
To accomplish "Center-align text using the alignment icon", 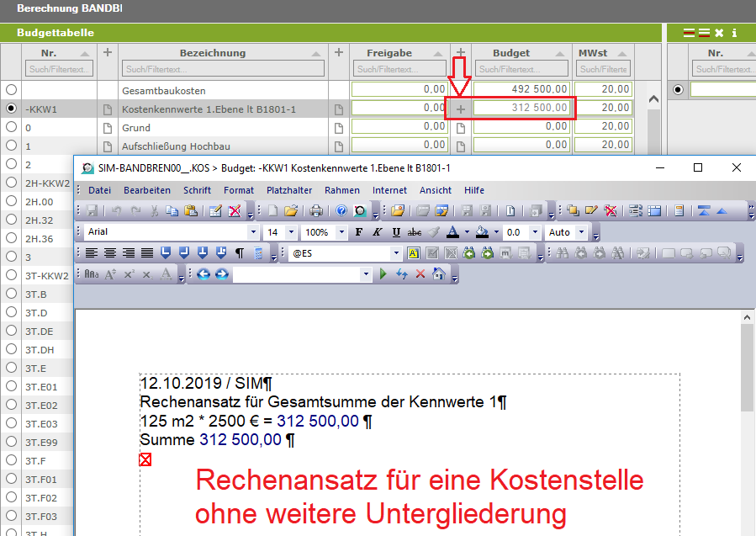I will click(x=110, y=252).
